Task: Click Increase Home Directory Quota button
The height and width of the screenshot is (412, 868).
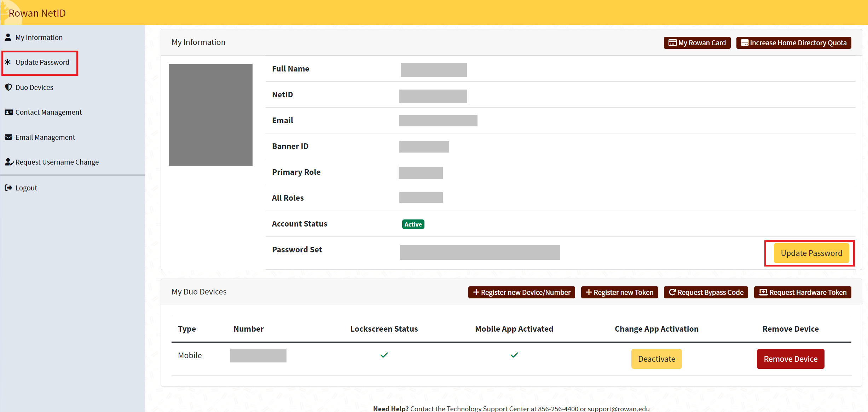Action: tap(793, 43)
